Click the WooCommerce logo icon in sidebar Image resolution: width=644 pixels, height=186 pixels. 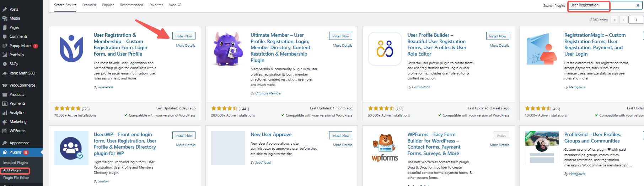(5, 86)
